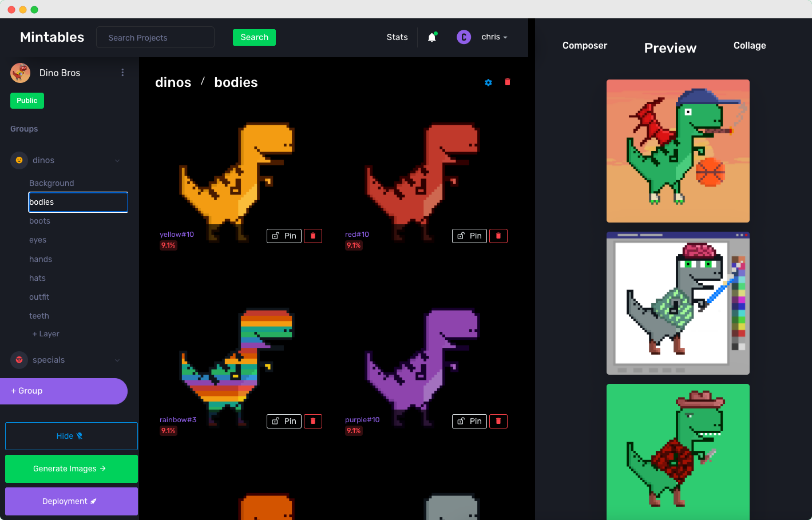Pin the rainbow#3 trait
This screenshot has width=812, height=520.
click(284, 421)
